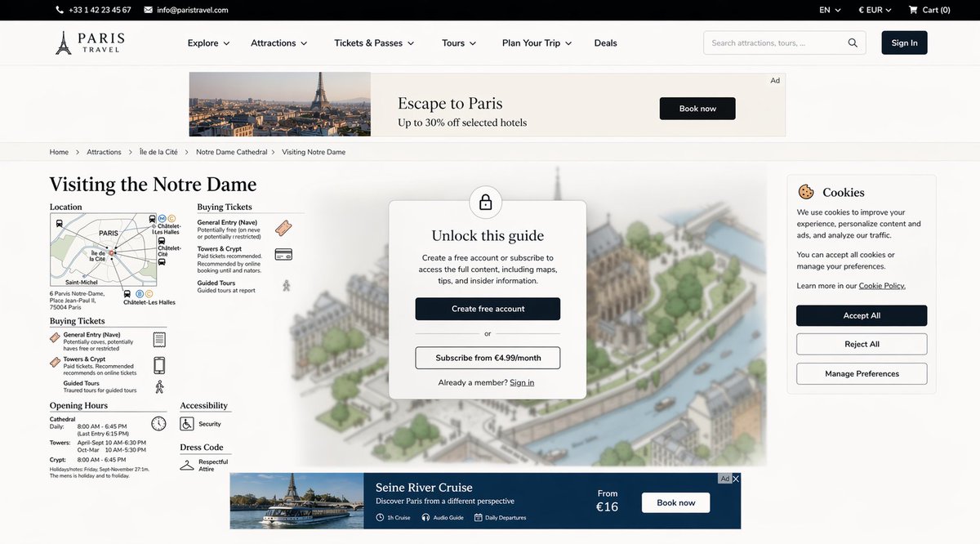Click the Sign in member link
980x544 pixels.
click(x=522, y=383)
